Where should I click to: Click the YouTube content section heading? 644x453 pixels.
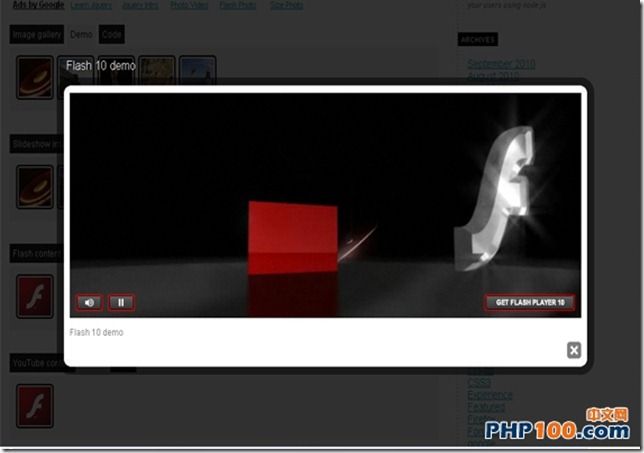point(38,363)
